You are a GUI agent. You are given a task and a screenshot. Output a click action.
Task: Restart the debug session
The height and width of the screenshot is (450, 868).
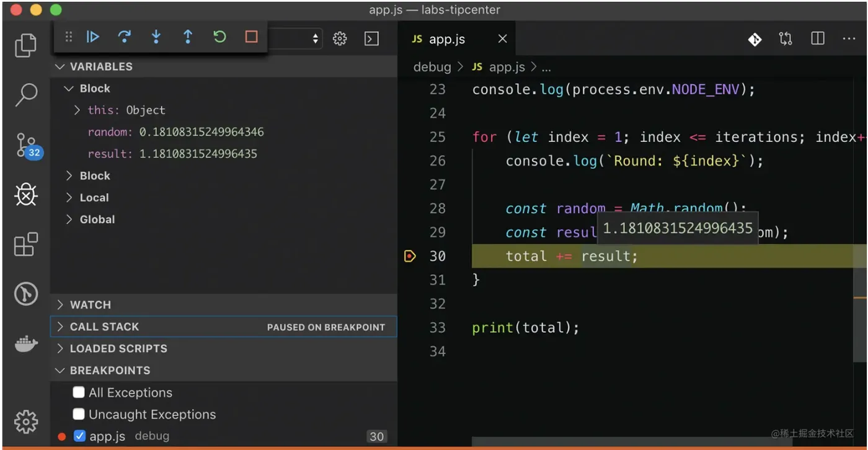(219, 37)
